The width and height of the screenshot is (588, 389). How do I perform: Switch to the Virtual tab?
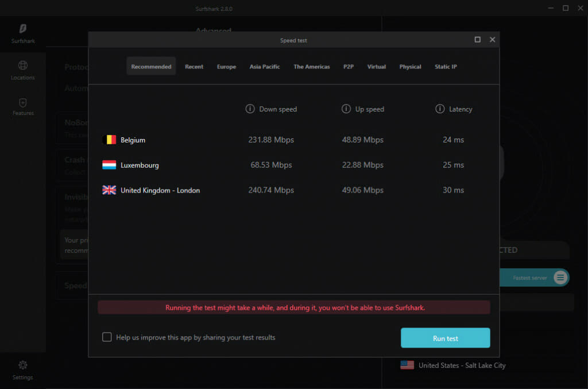[x=377, y=67]
